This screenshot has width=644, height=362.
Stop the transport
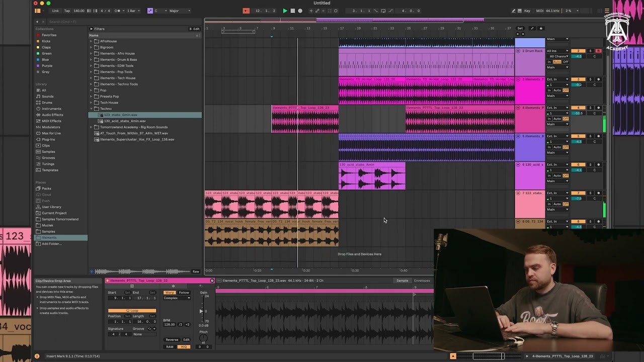[293, 11]
